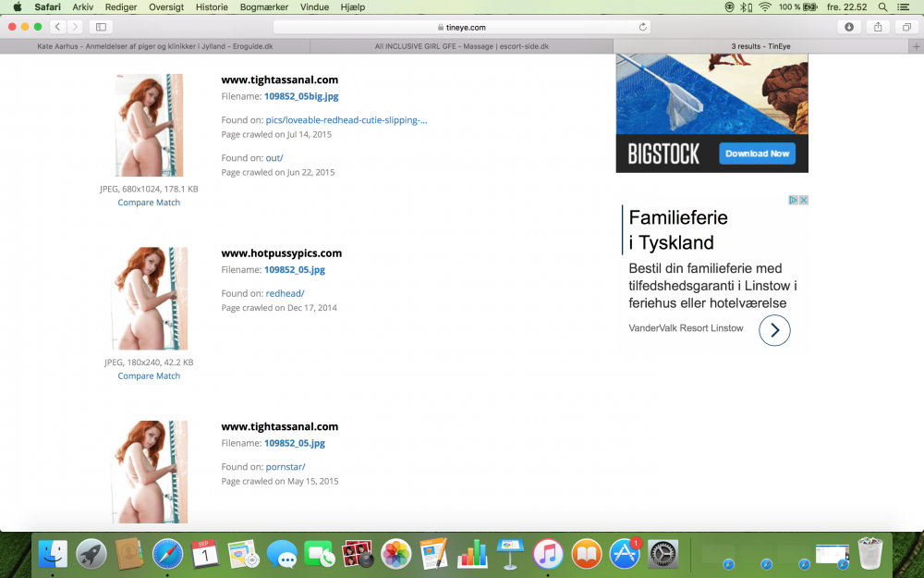Open Notification Center from the menu bar
The height and width of the screenshot is (578, 924).
pos(903,7)
